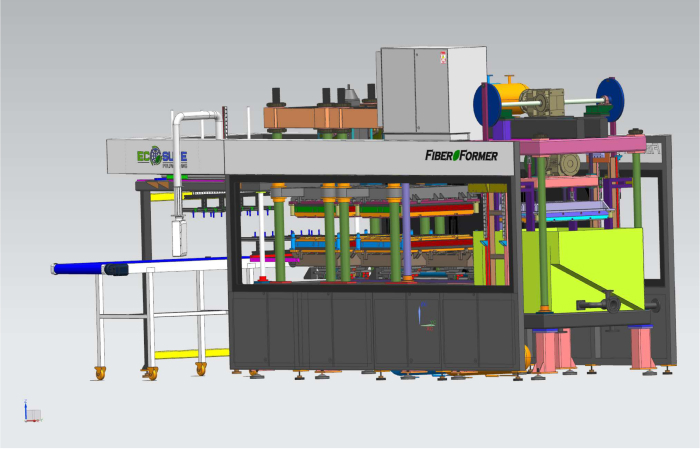The image size is (700, 450).
Task: Select the orange-brown crossbeam on the machine top
Action: pos(321,118)
